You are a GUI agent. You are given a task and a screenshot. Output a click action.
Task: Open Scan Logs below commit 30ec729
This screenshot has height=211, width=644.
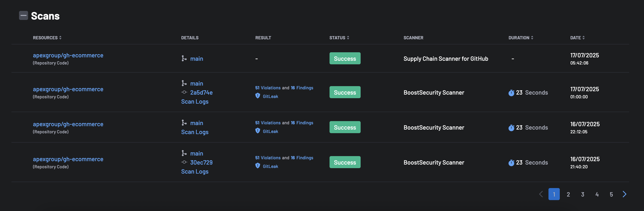tap(195, 171)
